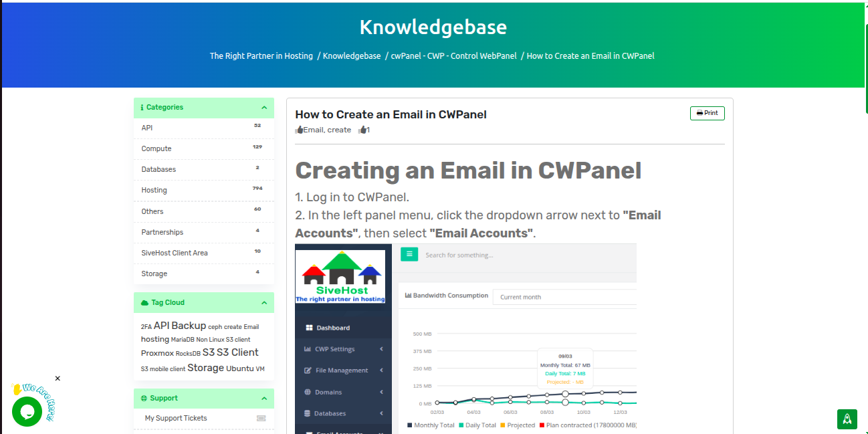Click the article count 794 beside Hosting

pos(257,188)
